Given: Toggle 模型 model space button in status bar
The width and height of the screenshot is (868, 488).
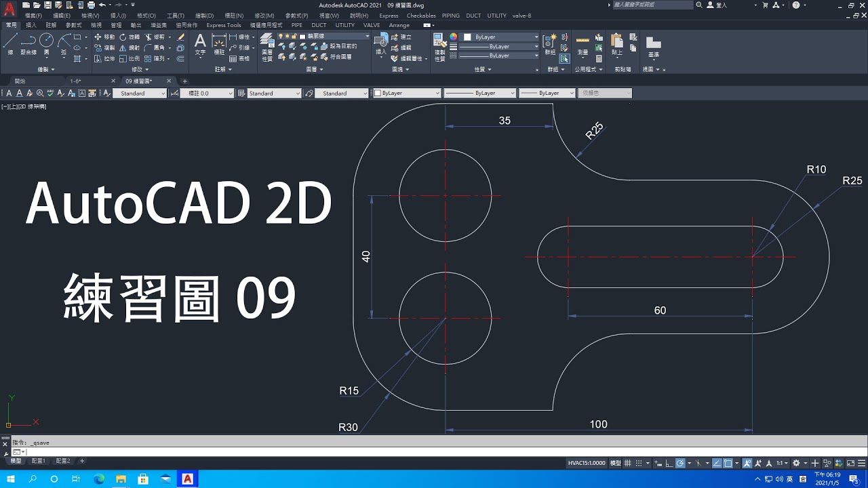Looking at the screenshot, I should coord(615,463).
